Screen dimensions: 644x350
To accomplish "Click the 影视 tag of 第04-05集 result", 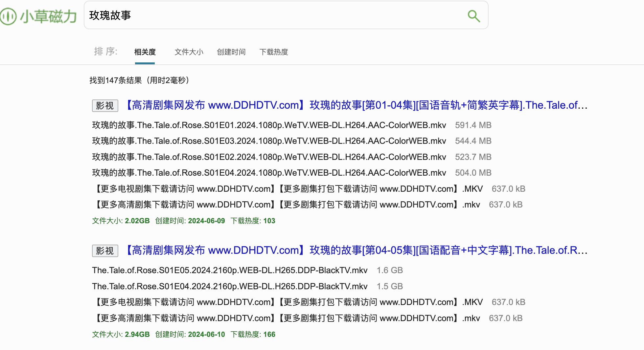I will click(x=105, y=251).
